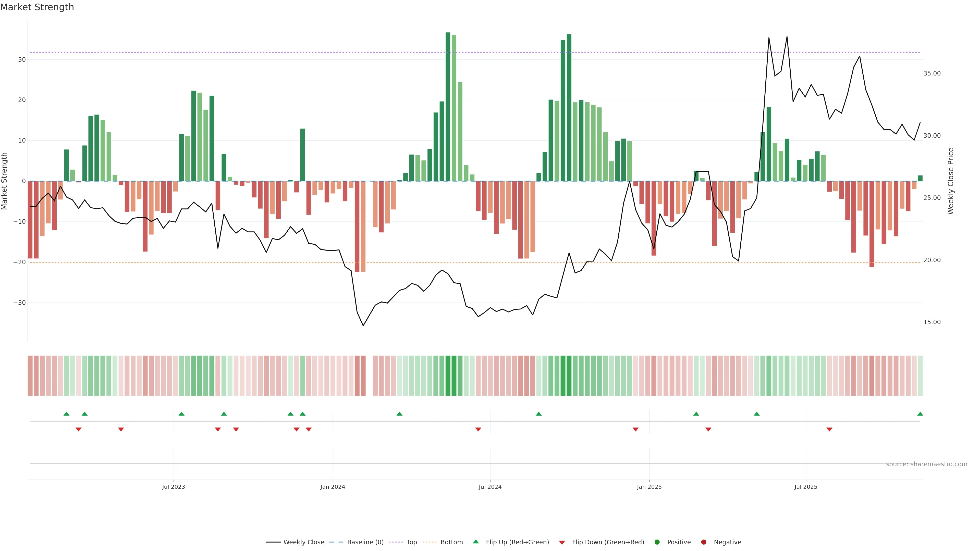Image resolution: width=980 pixels, height=551 pixels.
Task: Select the rightmost green flip-up triangle marker
Action: pos(920,414)
